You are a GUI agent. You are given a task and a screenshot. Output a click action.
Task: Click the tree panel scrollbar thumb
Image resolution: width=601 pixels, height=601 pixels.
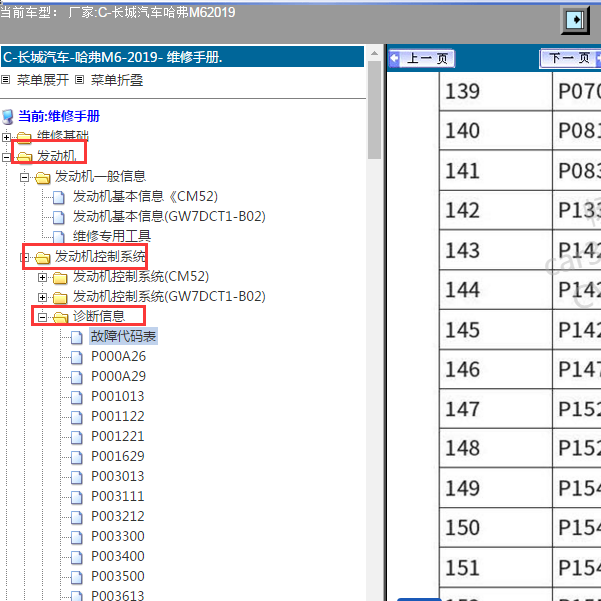point(374,110)
